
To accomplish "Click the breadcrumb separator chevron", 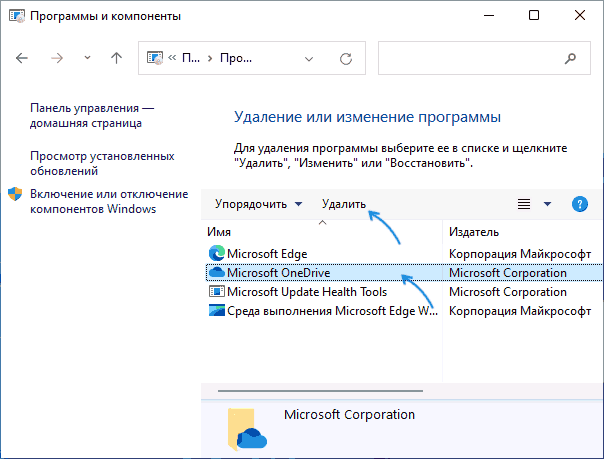I will point(210,59).
